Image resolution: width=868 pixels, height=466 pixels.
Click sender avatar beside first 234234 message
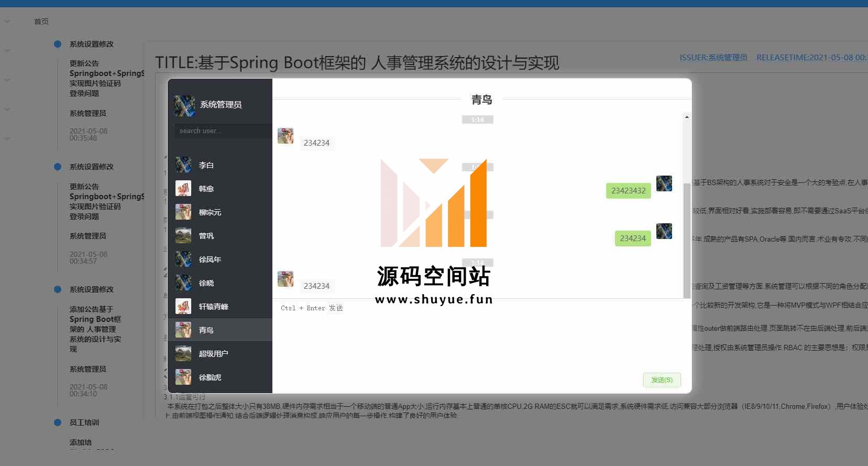tap(285, 136)
